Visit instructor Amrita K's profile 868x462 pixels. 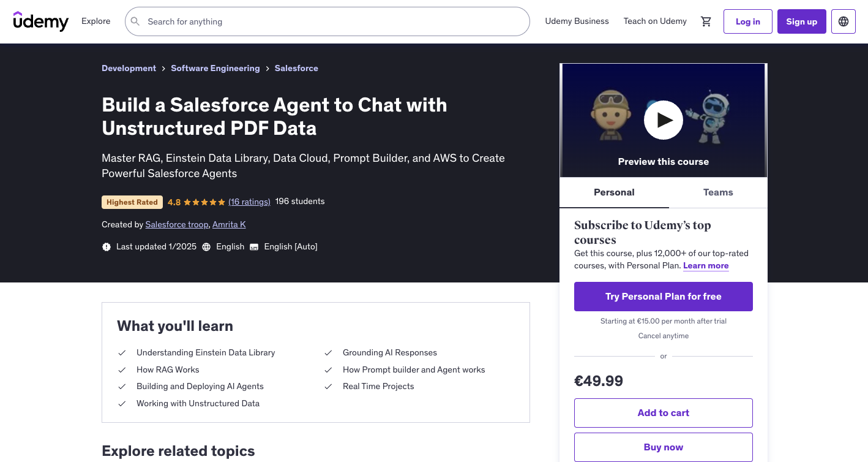tap(229, 224)
